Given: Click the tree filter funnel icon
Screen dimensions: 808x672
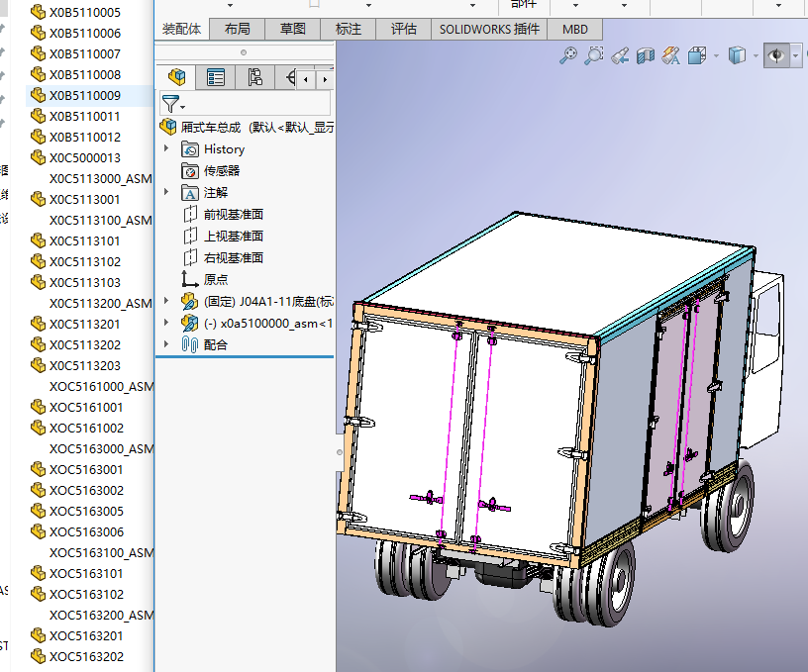Looking at the screenshot, I should 170,103.
